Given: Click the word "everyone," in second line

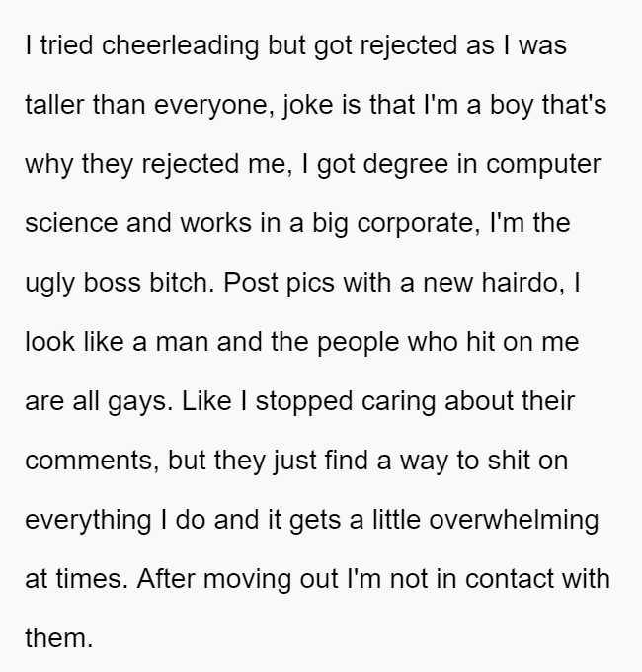Looking at the screenshot, I should pos(214,106).
